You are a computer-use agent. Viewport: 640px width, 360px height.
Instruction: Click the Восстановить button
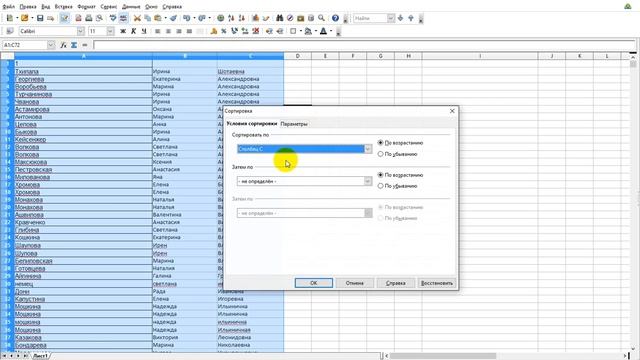pos(437,283)
